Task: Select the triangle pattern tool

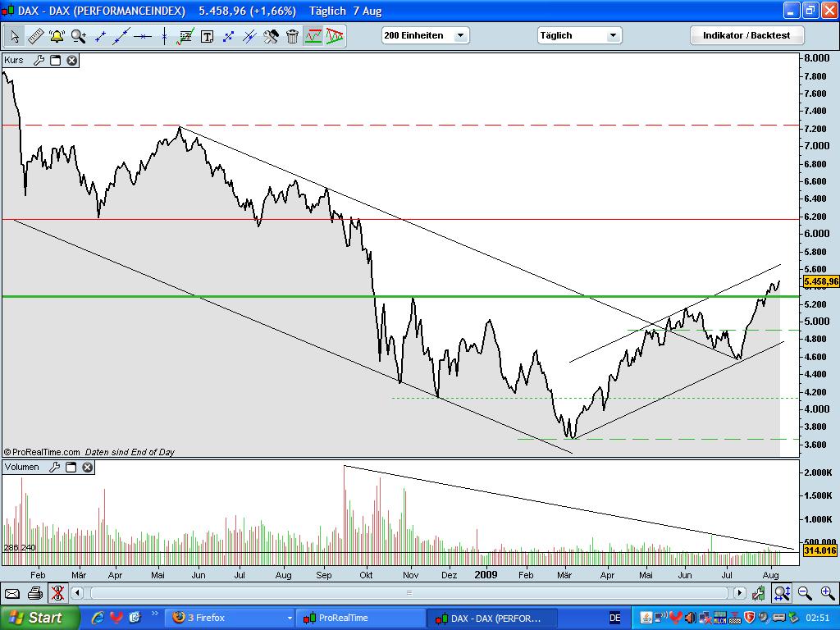Action: (x=335, y=36)
